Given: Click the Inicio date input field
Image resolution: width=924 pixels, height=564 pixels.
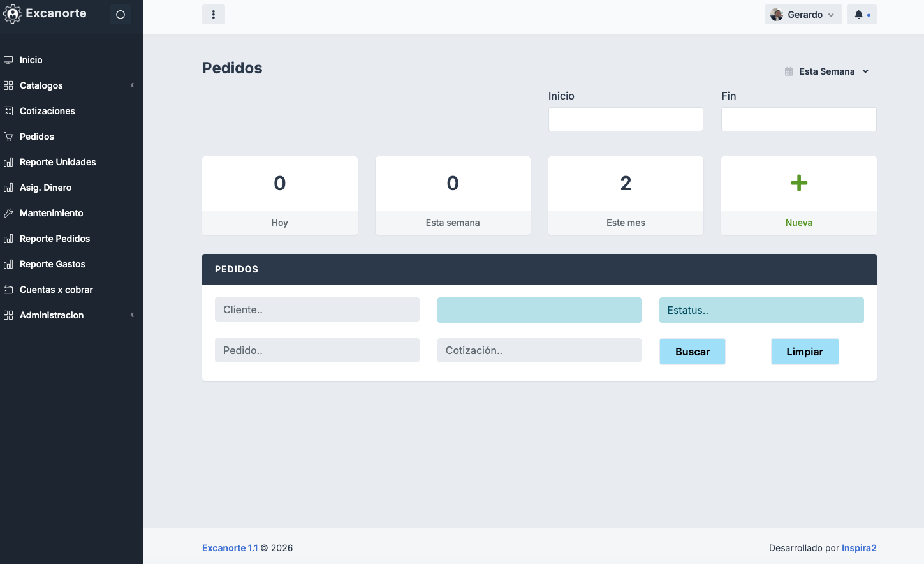Looking at the screenshot, I should (626, 119).
